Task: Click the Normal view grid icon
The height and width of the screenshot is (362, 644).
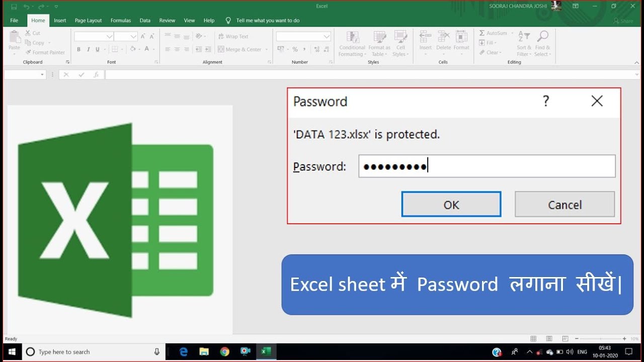Action: (533, 339)
